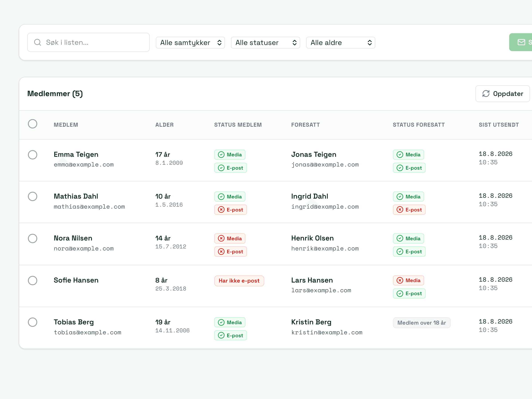Click the STATUS FORESATT column header

pyautogui.click(x=419, y=125)
